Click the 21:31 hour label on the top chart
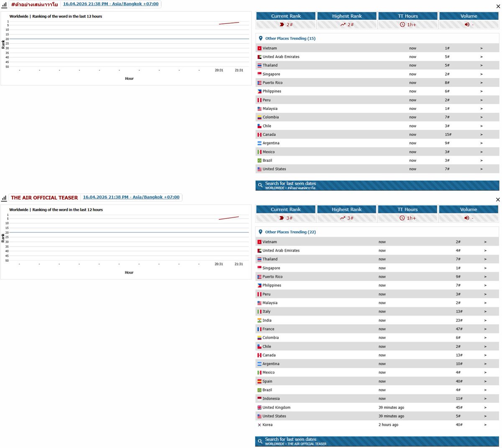Image resolution: width=502 pixels, height=448 pixels. (239, 70)
